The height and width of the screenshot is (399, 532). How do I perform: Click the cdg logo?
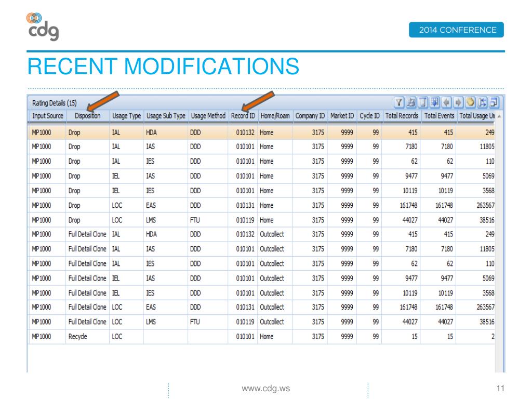click(x=43, y=27)
